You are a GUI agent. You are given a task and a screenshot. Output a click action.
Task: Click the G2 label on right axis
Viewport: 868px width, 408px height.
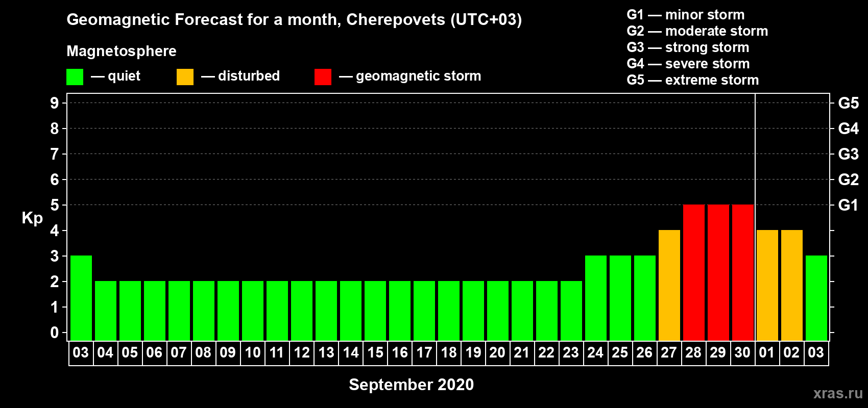pyautogui.click(x=849, y=180)
